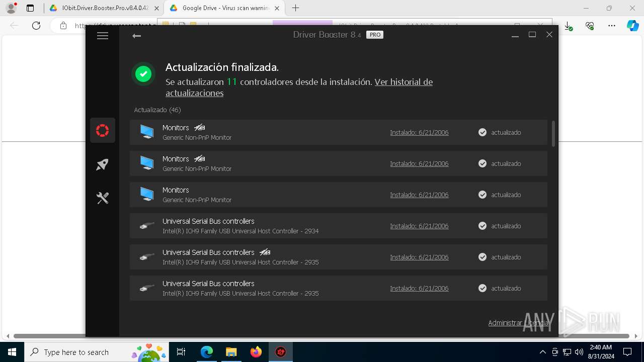Open the Administrar Licencia link
The height and width of the screenshot is (362, 644).
518,323
